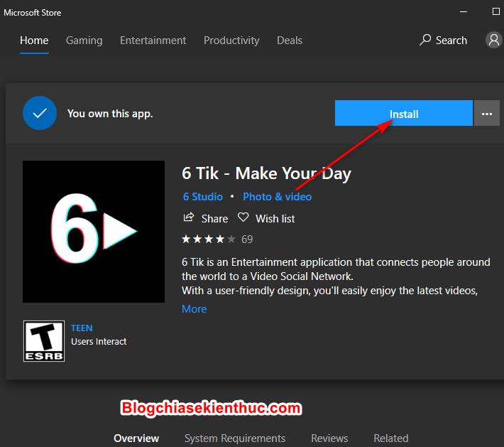The image size is (504, 447).
Task: Open the Productivity tab
Action: tap(231, 41)
